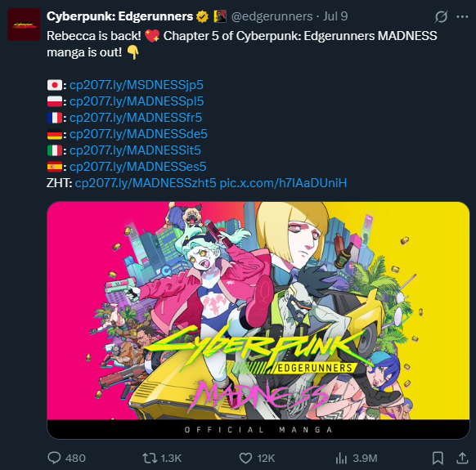The image size is (476, 470).
Task: Open the Cyberpunk Edgerunners profile avatar
Action: pyautogui.click(x=24, y=25)
